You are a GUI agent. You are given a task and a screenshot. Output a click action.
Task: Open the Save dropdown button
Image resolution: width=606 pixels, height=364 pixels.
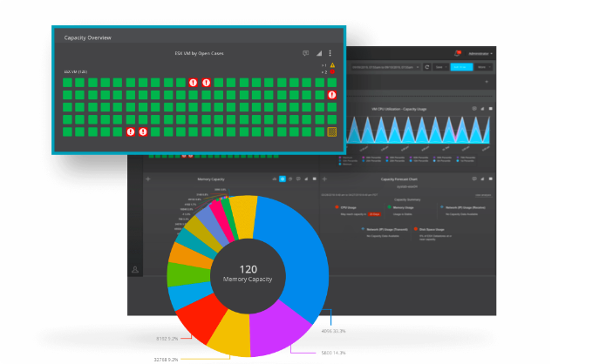pos(440,67)
